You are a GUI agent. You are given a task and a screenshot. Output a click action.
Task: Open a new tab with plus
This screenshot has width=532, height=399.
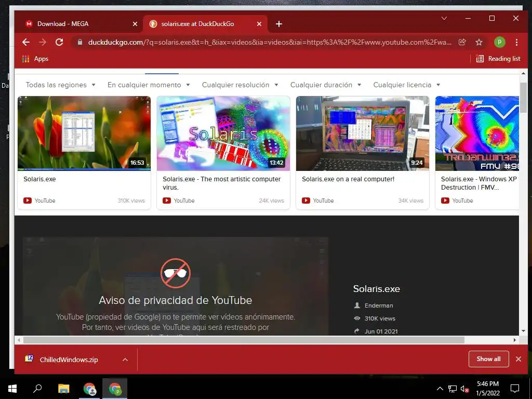(279, 24)
